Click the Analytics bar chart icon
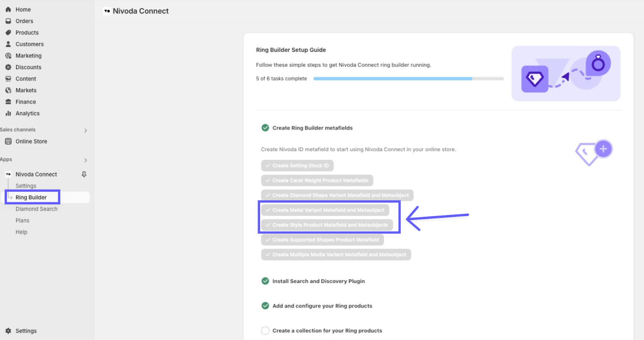This screenshot has width=644, height=340. pyautogui.click(x=8, y=113)
